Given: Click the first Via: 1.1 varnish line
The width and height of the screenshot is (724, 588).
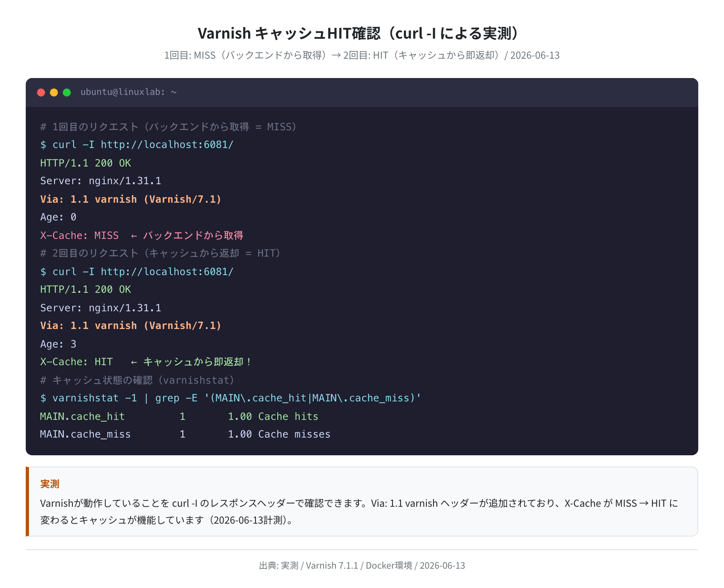Looking at the screenshot, I should pos(131,199).
